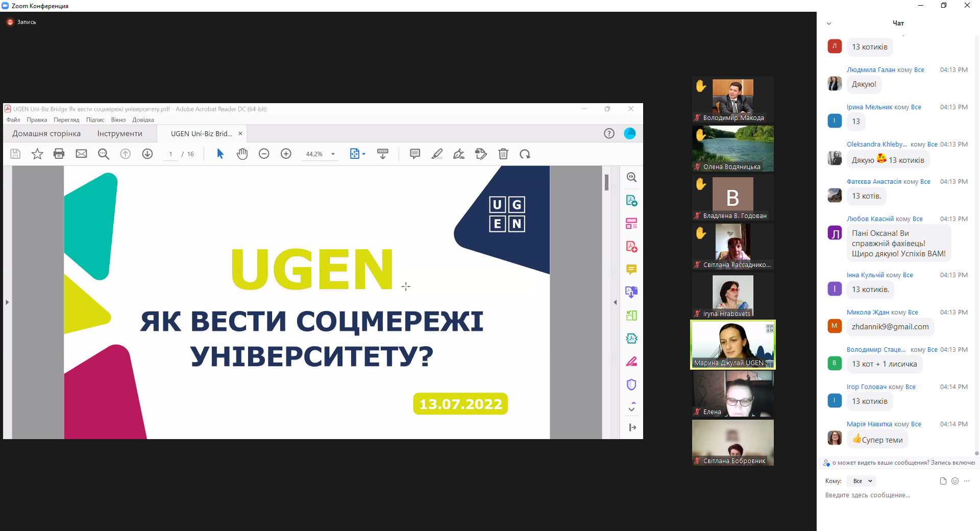Close the UGEN Uni-Biz Brid... document tab

(240, 133)
